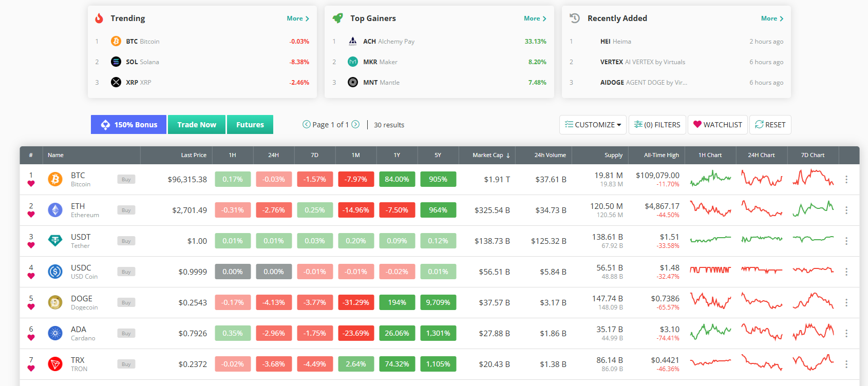This screenshot has height=386, width=868.
Task: Click the Ethereum logo icon in ETH row
Action: pos(55,210)
